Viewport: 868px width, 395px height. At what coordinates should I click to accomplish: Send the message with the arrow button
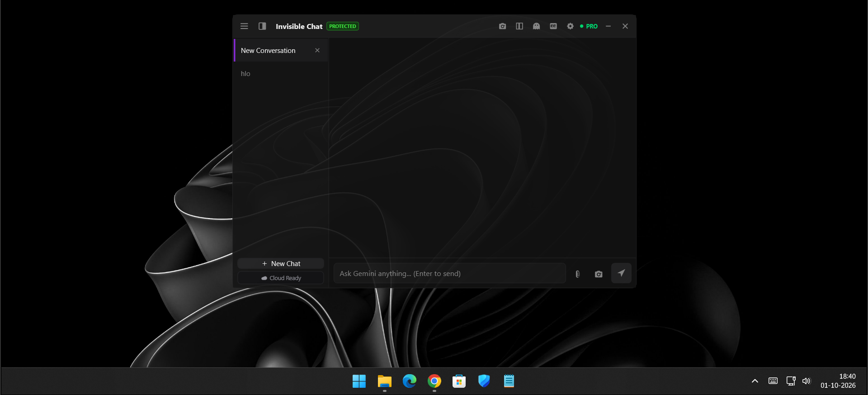(x=621, y=273)
